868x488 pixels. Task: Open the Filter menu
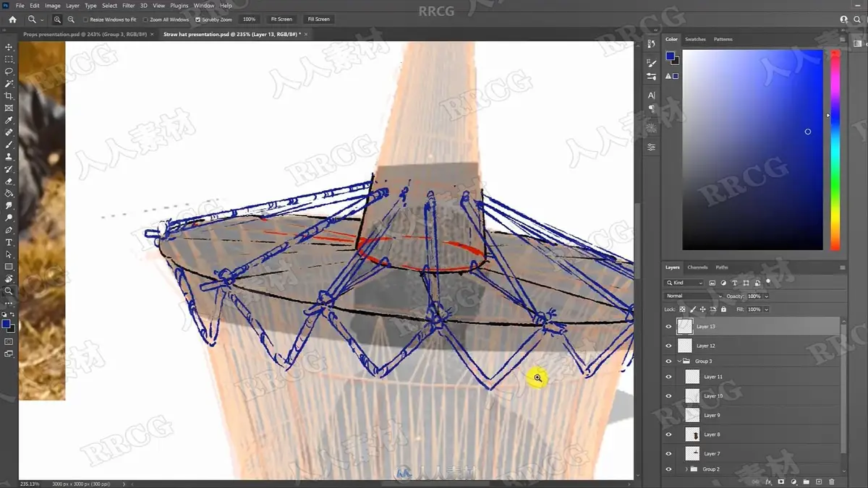129,5
